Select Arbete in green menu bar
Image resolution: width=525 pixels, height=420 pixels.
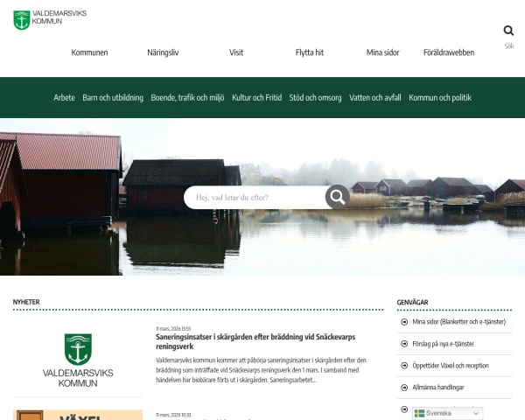point(64,98)
